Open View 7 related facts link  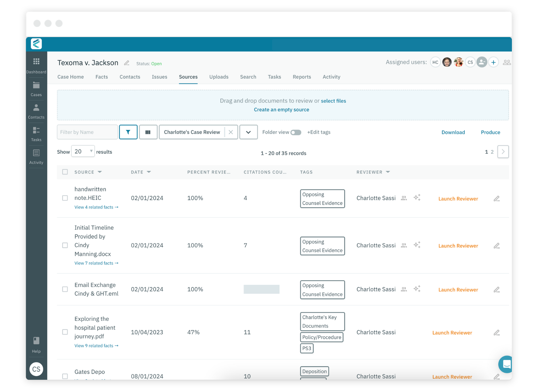coord(96,263)
